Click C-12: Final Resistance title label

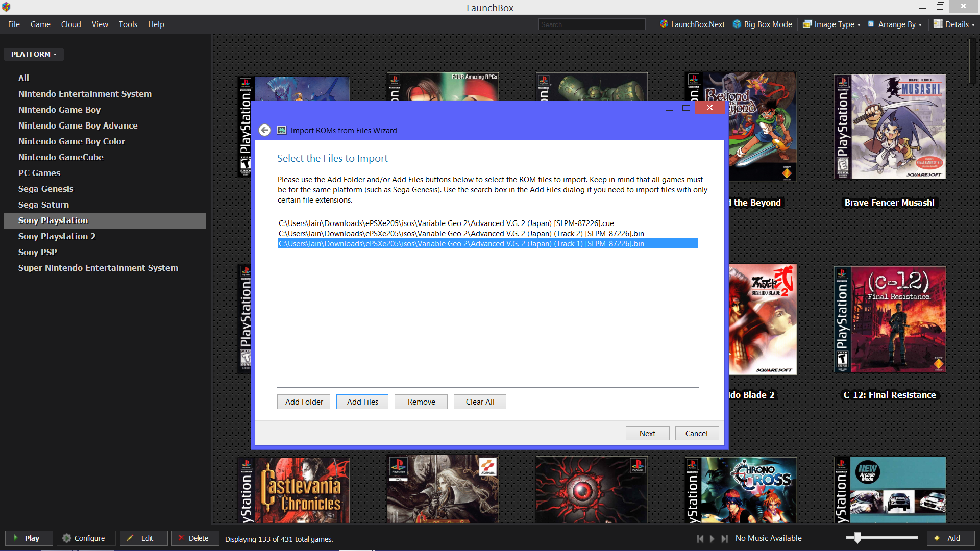pos(889,395)
